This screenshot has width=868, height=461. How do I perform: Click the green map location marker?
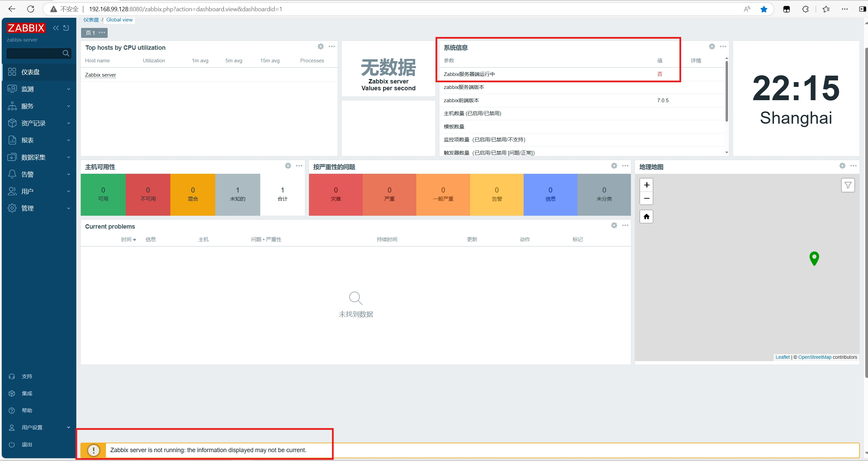point(814,258)
